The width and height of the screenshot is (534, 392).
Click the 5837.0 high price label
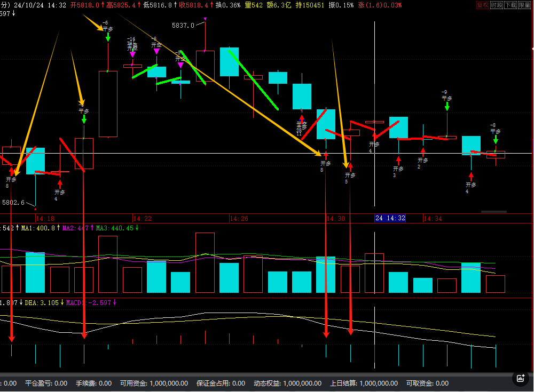pos(183,26)
